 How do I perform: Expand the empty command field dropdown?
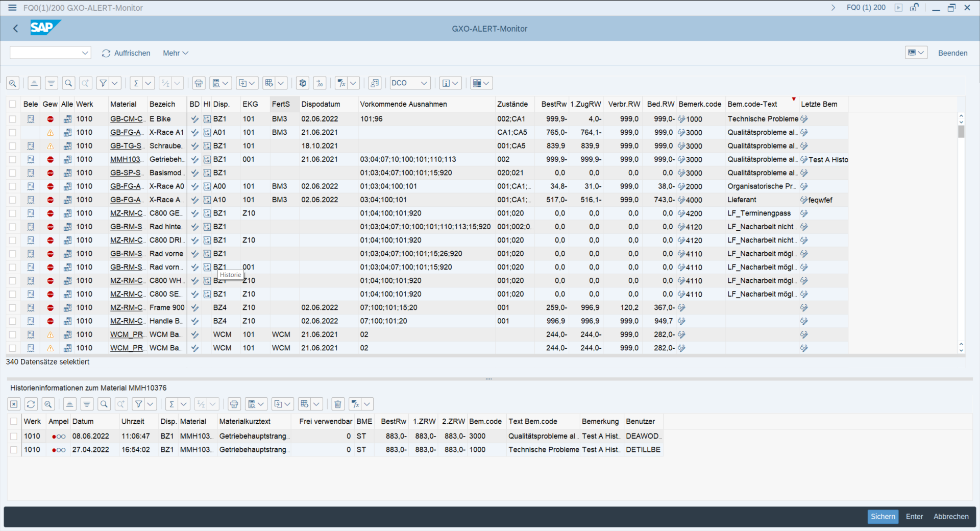coord(85,53)
